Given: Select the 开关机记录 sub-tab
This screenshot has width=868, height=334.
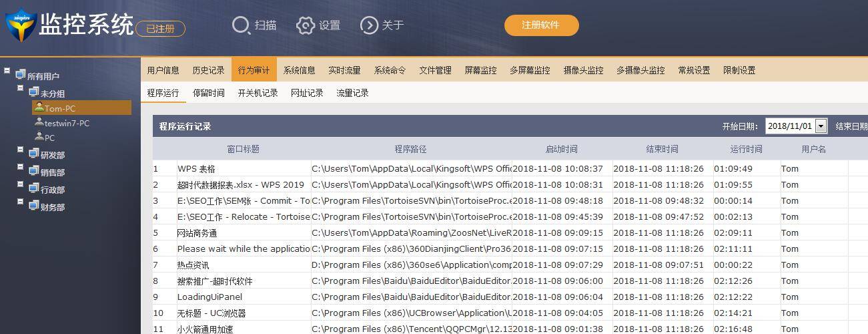Looking at the screenshot, I should pos(258,93).
